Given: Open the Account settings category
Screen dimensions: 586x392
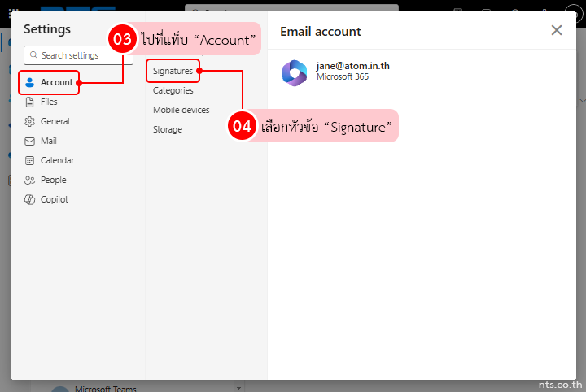Looking at the screenshot, I should [49, 82].
